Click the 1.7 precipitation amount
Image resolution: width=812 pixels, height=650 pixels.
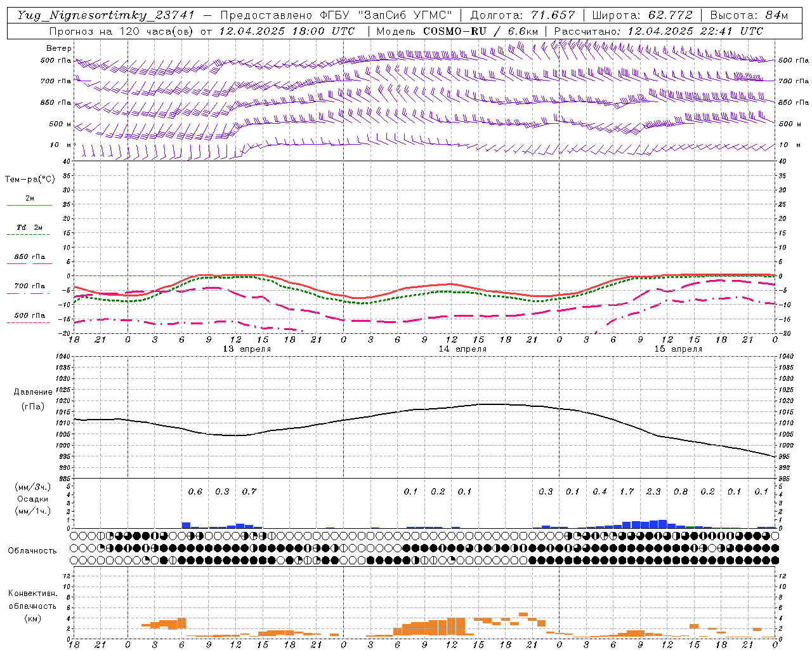[627, 492]
